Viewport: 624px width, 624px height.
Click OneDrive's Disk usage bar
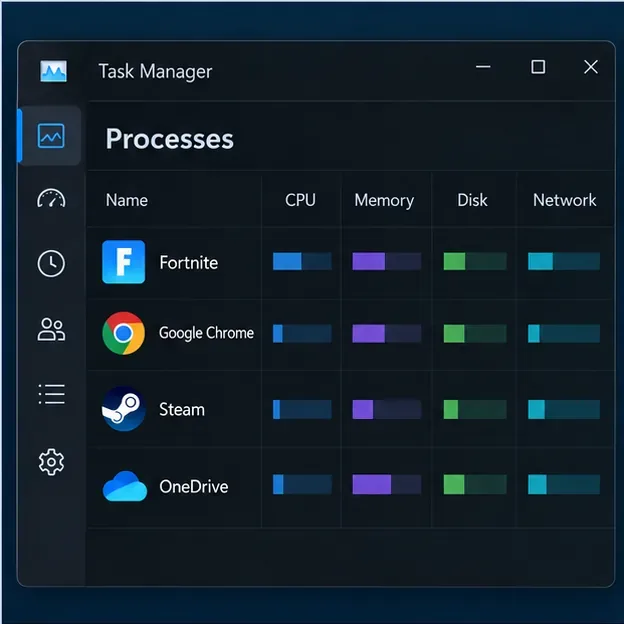click(475, 484)
